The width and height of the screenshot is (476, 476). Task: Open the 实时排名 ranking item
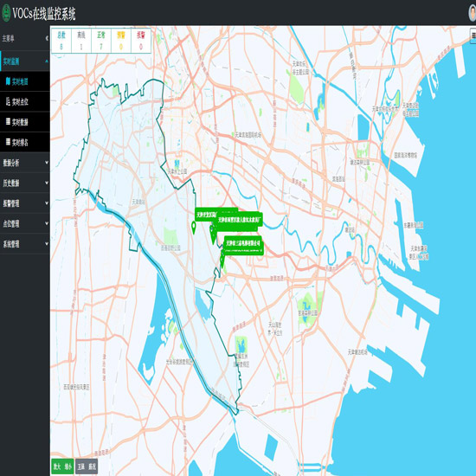25,142
